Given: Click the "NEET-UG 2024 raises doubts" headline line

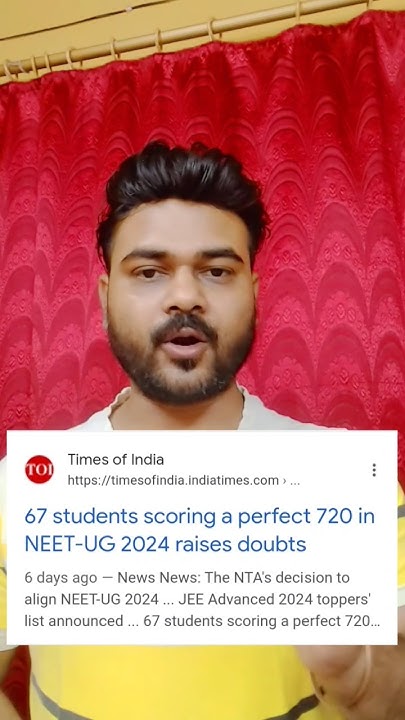Looking at the screenshot, I should point(165,545).
